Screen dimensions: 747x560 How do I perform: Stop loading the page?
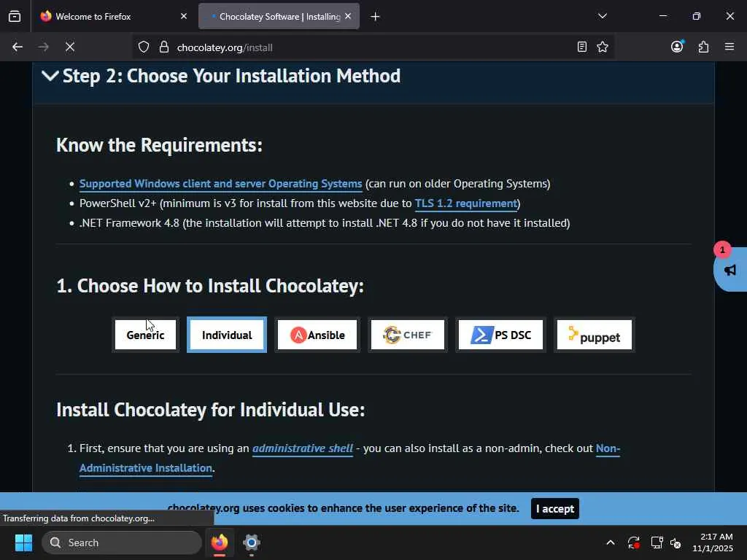click(69, 47)
